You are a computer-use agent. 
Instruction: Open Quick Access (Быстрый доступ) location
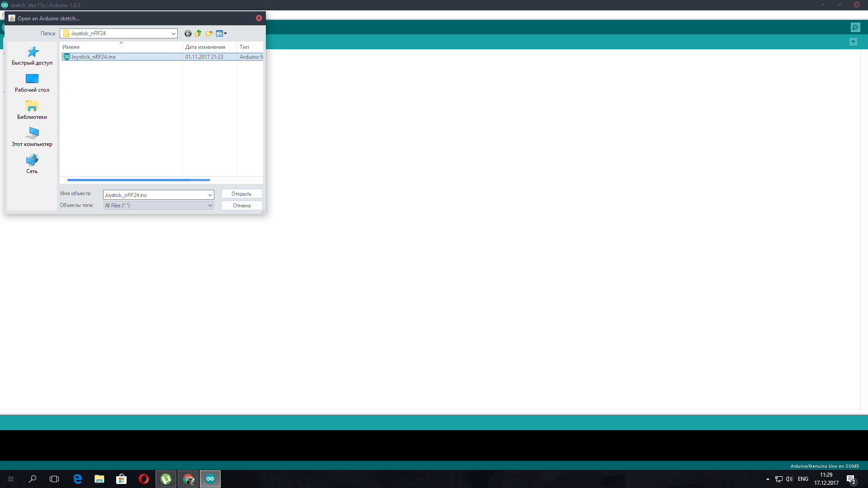[32, 56]
